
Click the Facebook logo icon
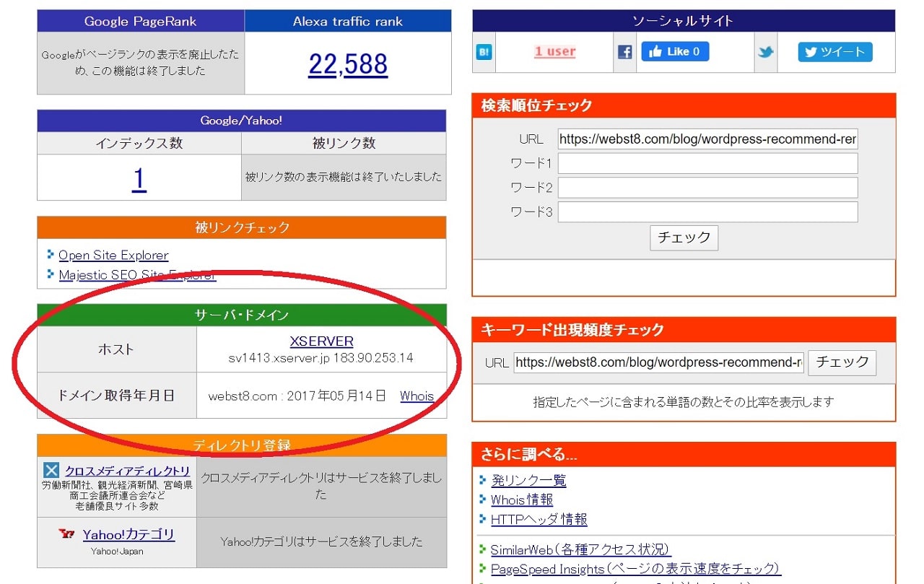point(625,52)
